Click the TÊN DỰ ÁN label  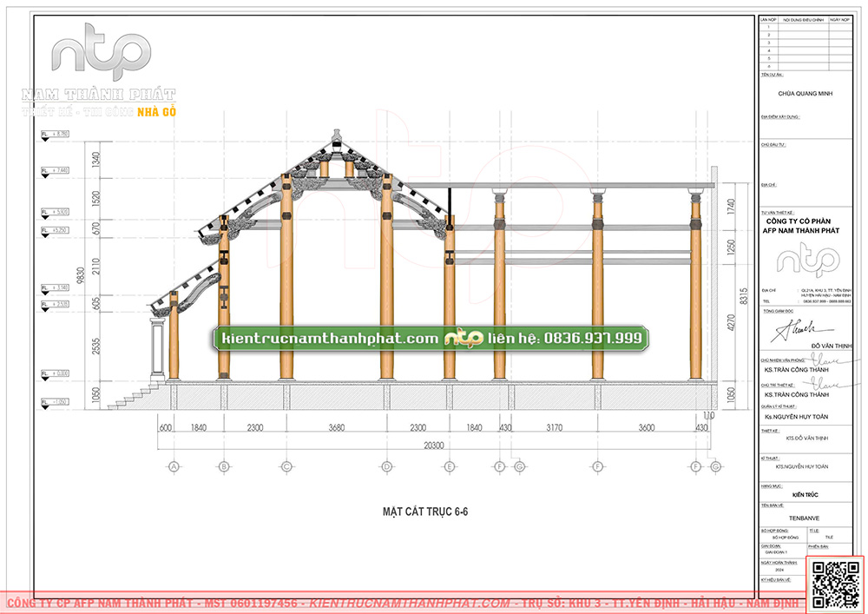click(x=772, y=75)
